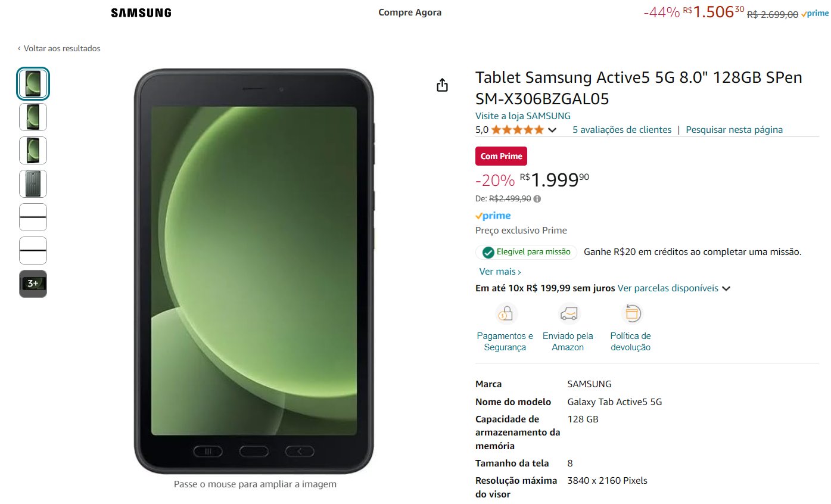Image resolution: width=831 pixels, height=504 pixels.
Task: Click the green Elegível para missão badge
Action: pyautogui.click(x=527, y=252)
